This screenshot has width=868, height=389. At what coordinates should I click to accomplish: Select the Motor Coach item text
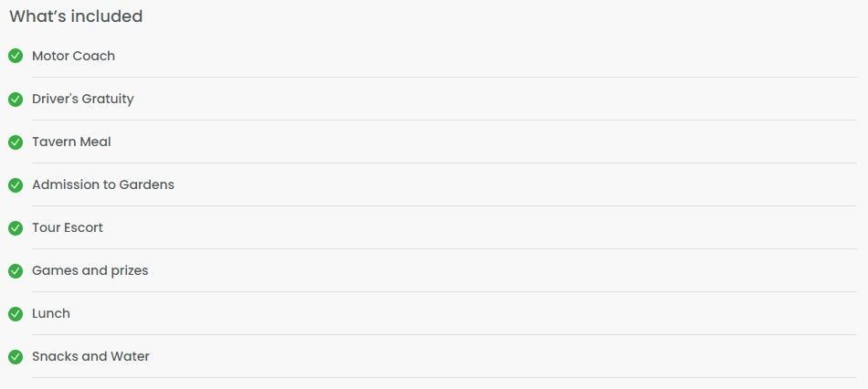pos(74,56)
